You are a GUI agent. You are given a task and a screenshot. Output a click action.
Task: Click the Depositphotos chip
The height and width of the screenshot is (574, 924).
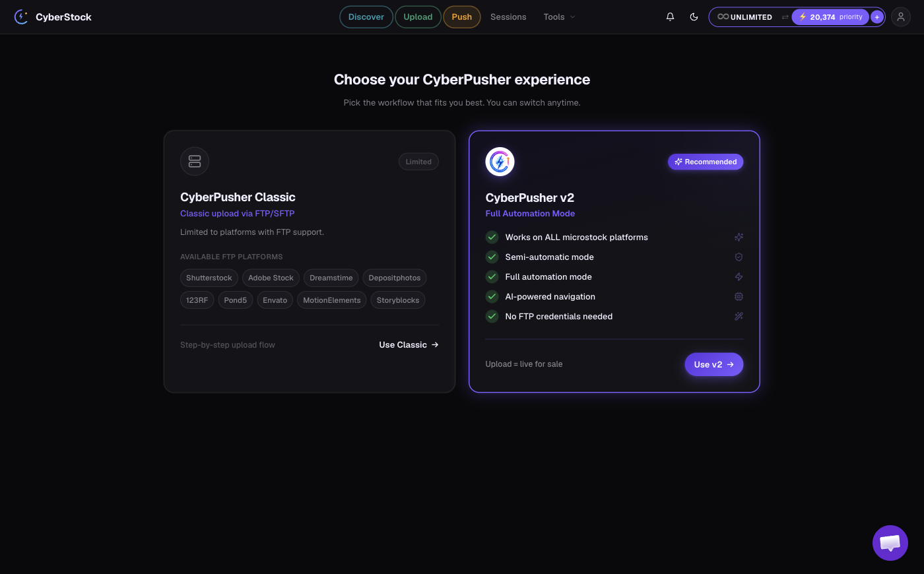(x=395, y=278)
